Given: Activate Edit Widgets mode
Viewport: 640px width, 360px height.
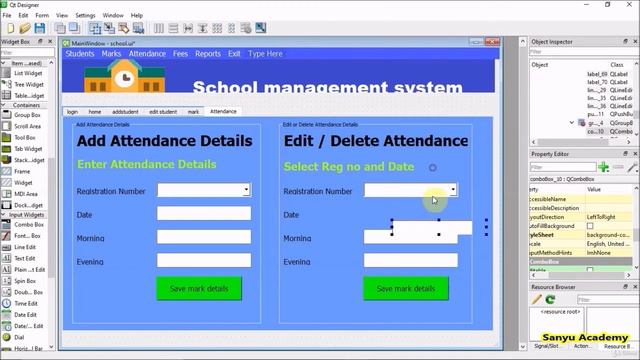Looking at the screenshot, I should tap(95, 28).
